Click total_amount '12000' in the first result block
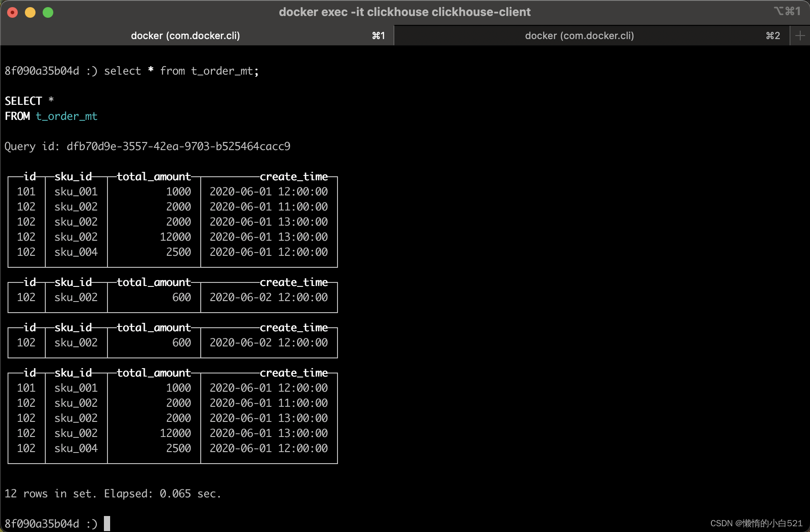Image resolution: width=810 pixels, height=532 pixels. click(175, 237)
